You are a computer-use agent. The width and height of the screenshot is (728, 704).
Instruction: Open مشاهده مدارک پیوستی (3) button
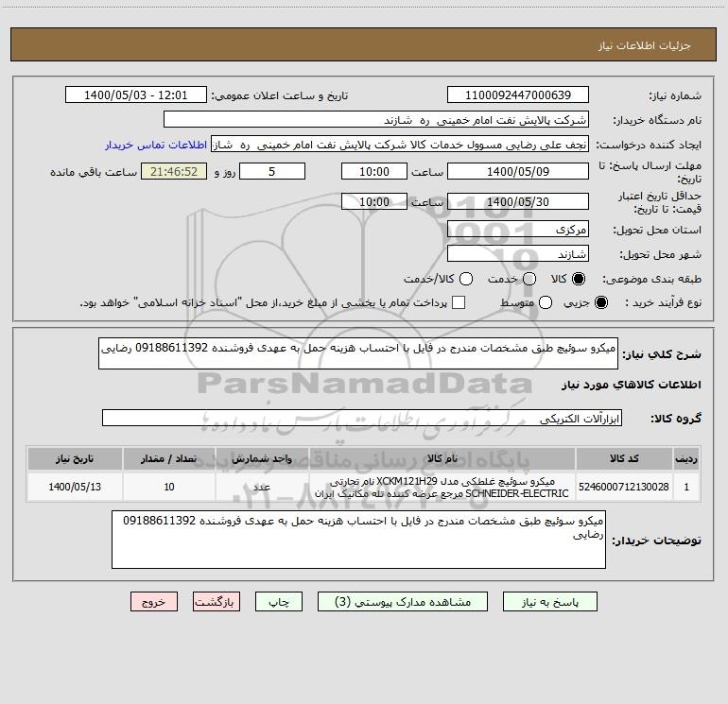pyautogui.click(x=403, y=602)
